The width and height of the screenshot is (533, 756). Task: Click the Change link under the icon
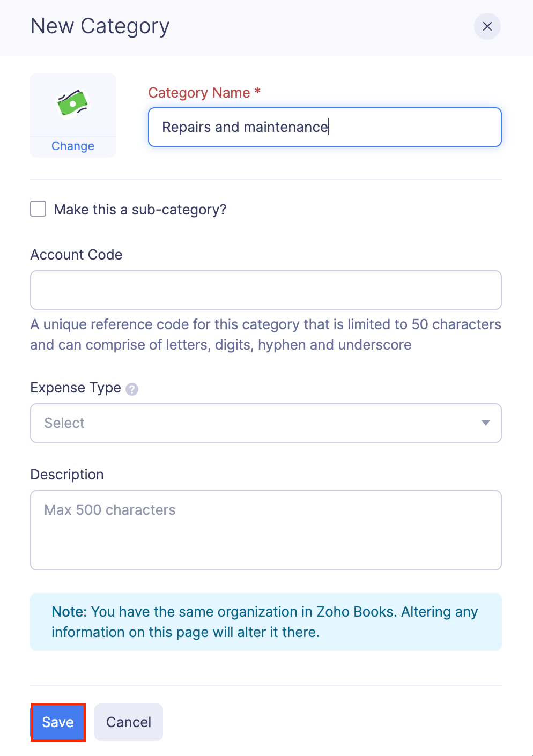73,145
